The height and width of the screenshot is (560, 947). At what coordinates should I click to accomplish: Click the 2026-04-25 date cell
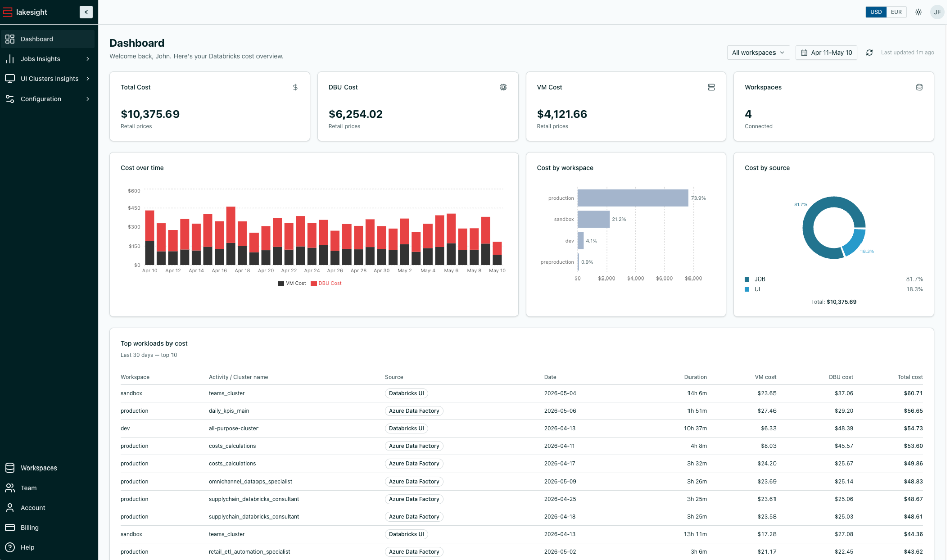[560, 499]
